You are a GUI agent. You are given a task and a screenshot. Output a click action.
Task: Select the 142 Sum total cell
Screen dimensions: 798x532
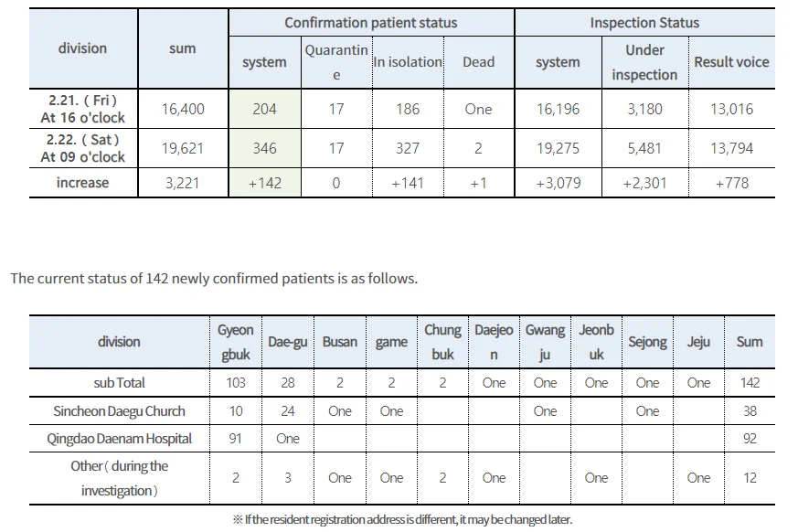[x=750, y=382]
